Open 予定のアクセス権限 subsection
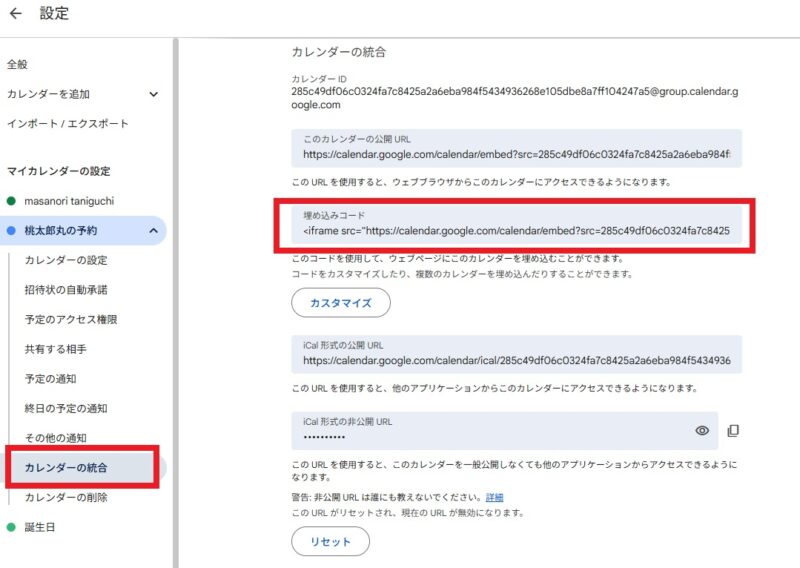The width and height of the screenshot is (800, 568). tap(71, 320)
